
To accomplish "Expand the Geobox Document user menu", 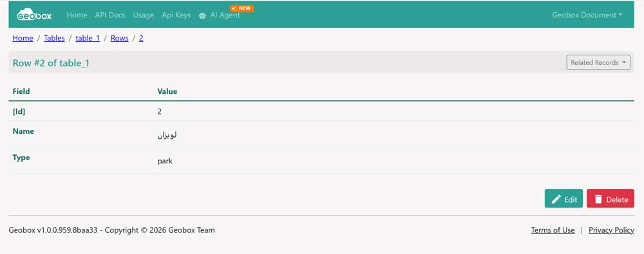I will [x=587, y=15].
